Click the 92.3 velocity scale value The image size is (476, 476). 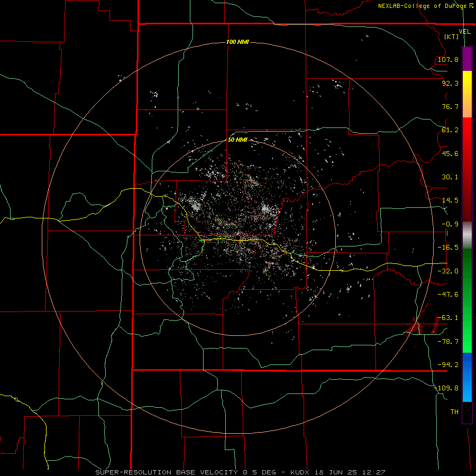450,83
